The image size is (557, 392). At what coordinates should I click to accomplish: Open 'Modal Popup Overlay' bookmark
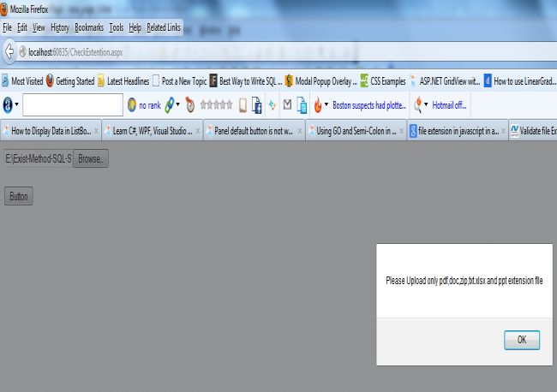(x=321, y=81)
